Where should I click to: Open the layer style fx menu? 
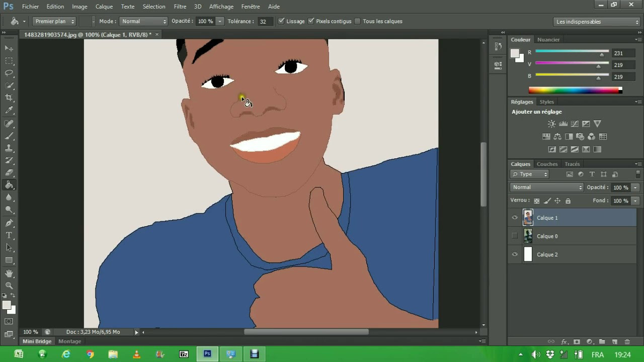click(x=564, y=342)
